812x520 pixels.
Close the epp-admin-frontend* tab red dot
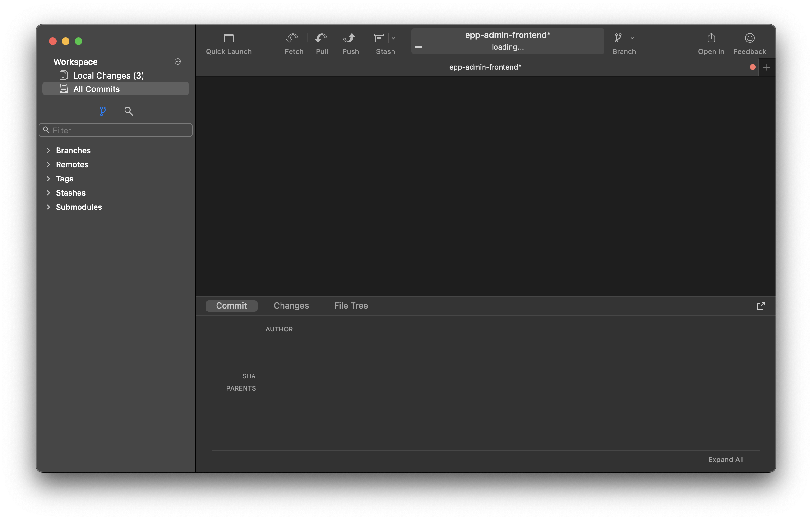(752, 67)
